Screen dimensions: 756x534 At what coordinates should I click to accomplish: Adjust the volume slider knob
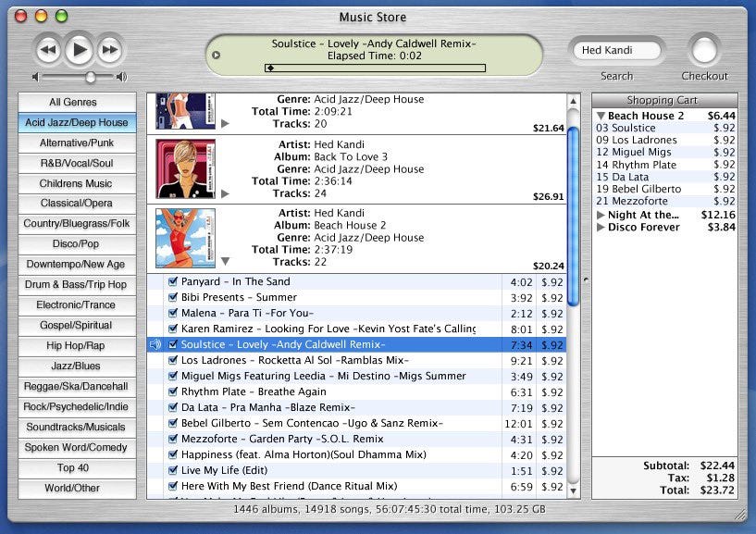coord(90,77)
